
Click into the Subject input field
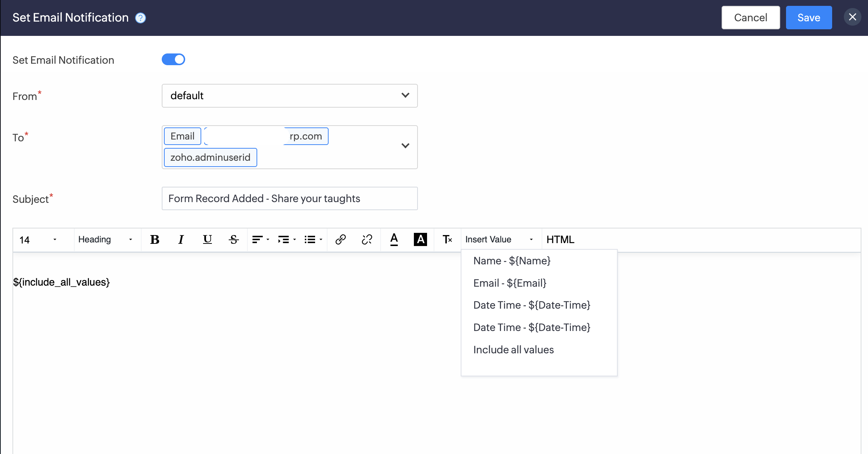(x=289, y=198)
